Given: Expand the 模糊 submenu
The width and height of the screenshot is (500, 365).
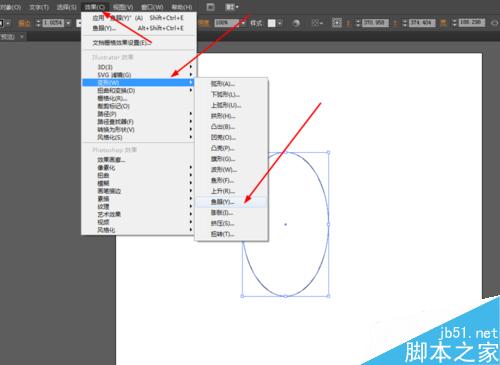Looking at the screenshot, I should pyautogui.click(x=138, y=183).
